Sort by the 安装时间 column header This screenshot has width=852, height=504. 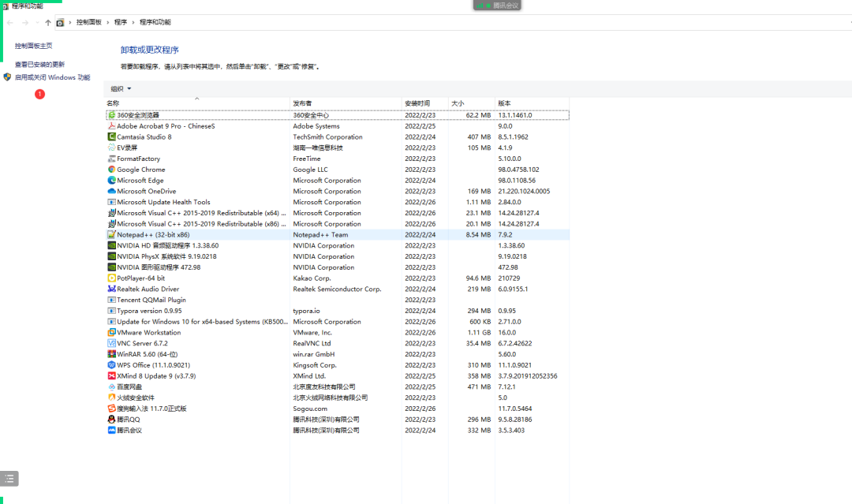(x=425, y=103)
